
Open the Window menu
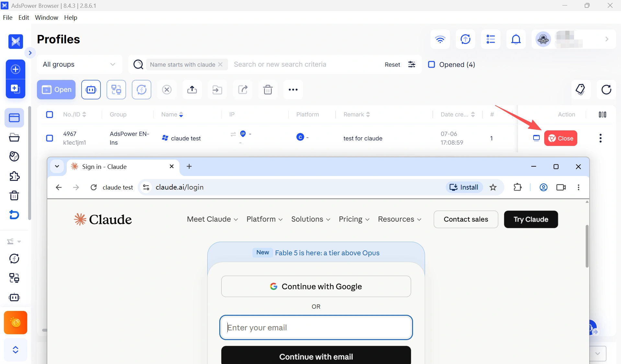click(x=46, y=17)
